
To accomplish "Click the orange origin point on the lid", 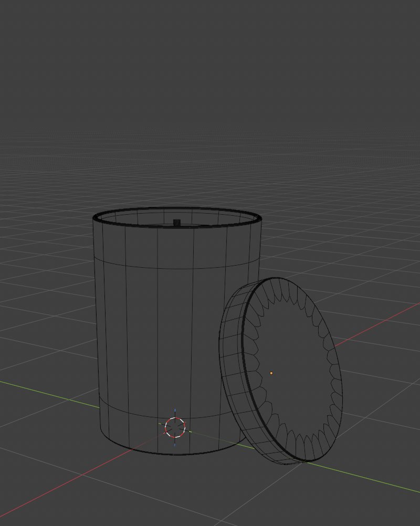I will click(x=271, y=373).
